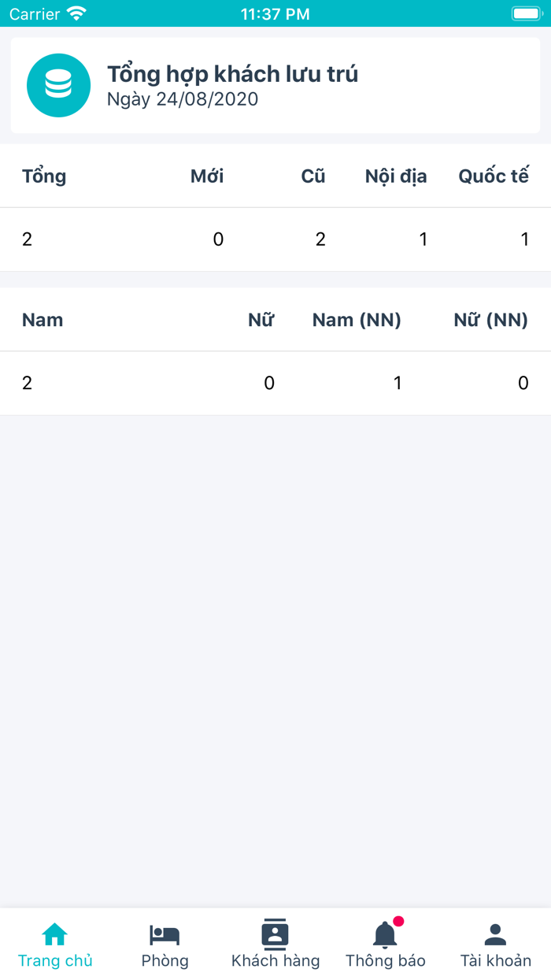Image resolution: width=551 pixels, height=980 pixels.
Task: Select the Quốc tế column header
Action: (x=494, y=176)
